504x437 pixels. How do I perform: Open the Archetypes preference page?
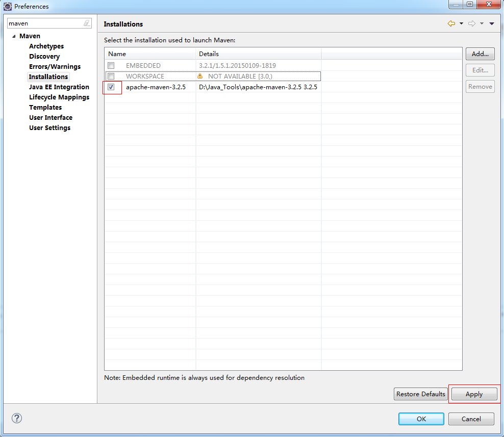coord(46,46)
